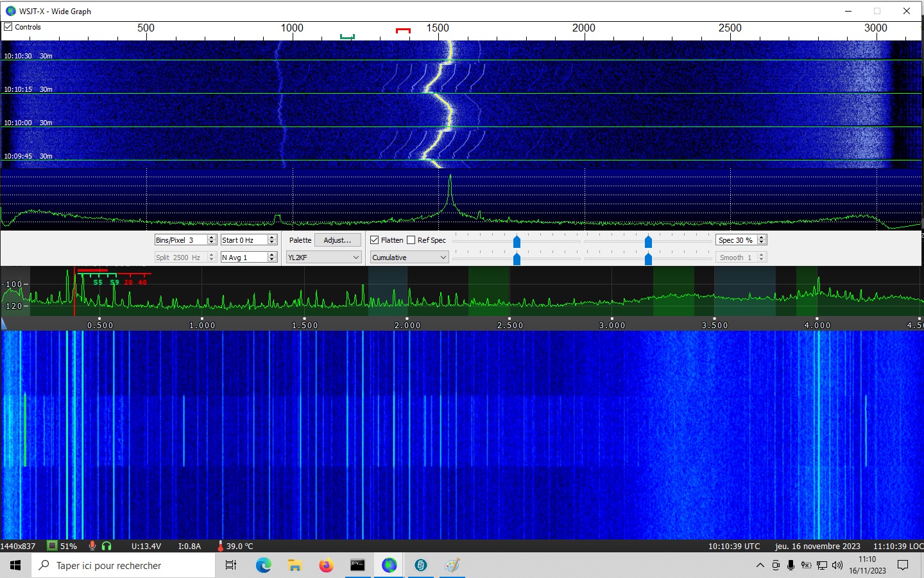Click the CPU usage chip icon

click(x=52, y=546)
